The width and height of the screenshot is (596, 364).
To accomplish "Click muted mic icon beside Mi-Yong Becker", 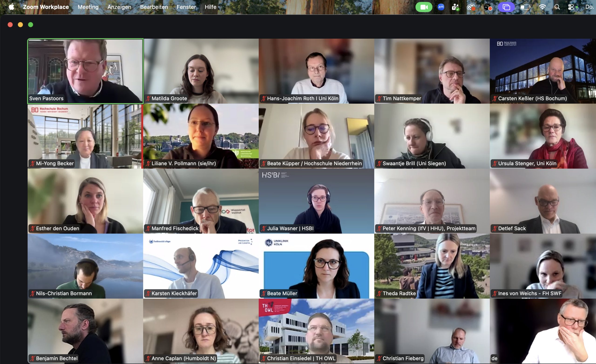I will click(32, 164).
